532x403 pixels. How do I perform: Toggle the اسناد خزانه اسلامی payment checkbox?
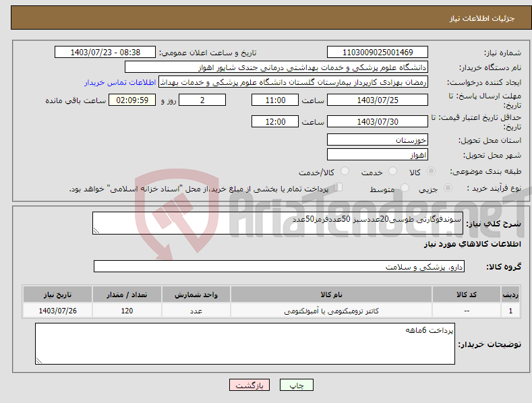pos(338,187)
